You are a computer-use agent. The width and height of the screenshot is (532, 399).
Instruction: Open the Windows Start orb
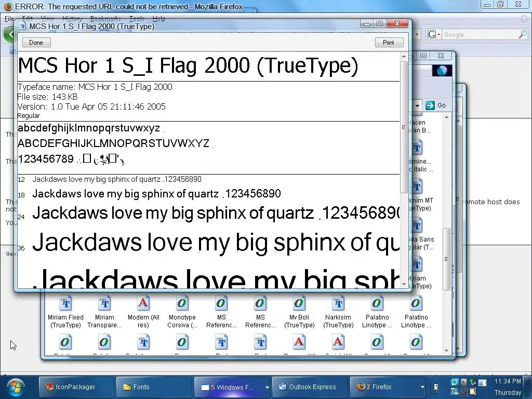(x=15, y=388)
